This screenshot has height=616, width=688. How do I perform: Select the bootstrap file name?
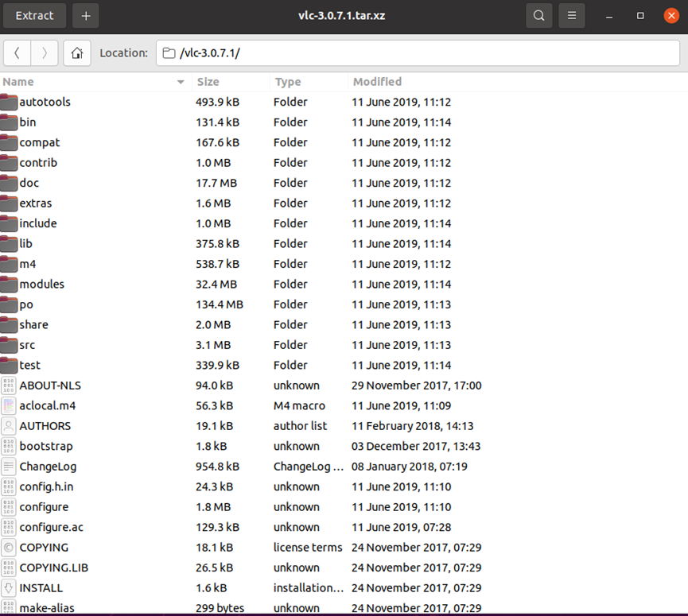46,447
